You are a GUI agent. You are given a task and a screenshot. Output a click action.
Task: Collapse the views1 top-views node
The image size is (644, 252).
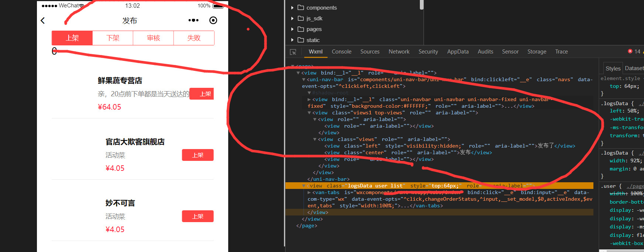[x=309, y=113]
